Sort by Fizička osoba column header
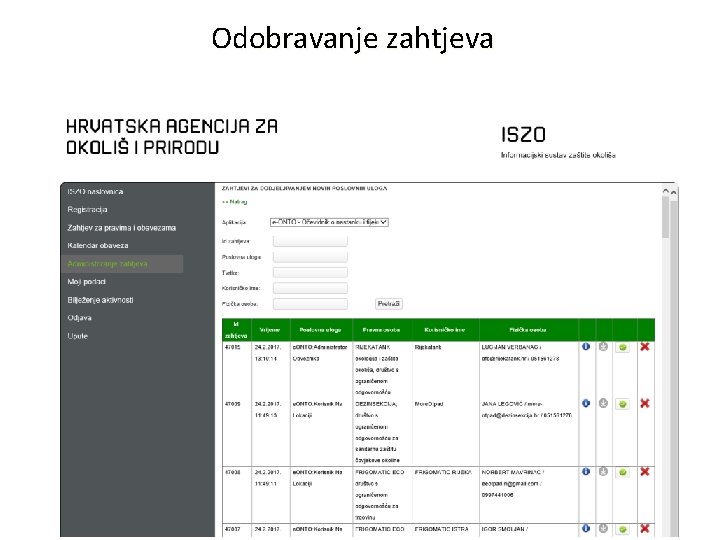The width and height of the screenshot is (720, 540). click(x=528, y=330)
